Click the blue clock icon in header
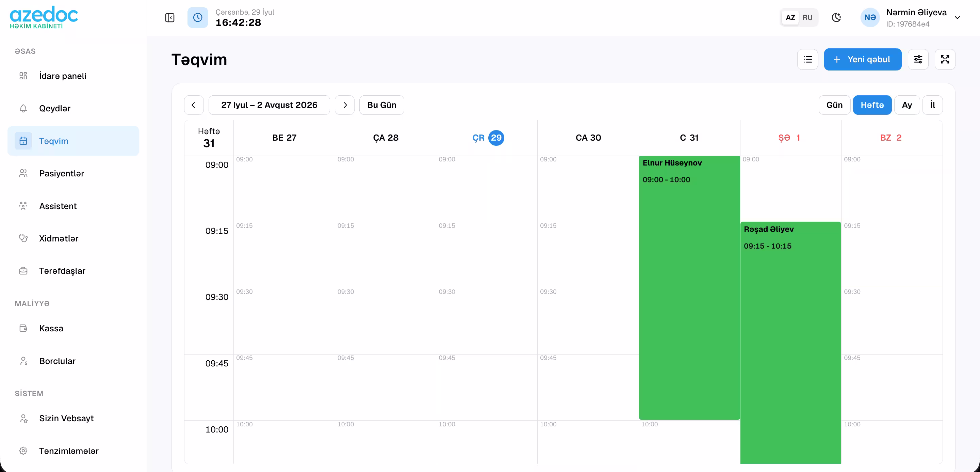Screen dimensions: 980x472 pyautogui.click(x=197, y=17)
